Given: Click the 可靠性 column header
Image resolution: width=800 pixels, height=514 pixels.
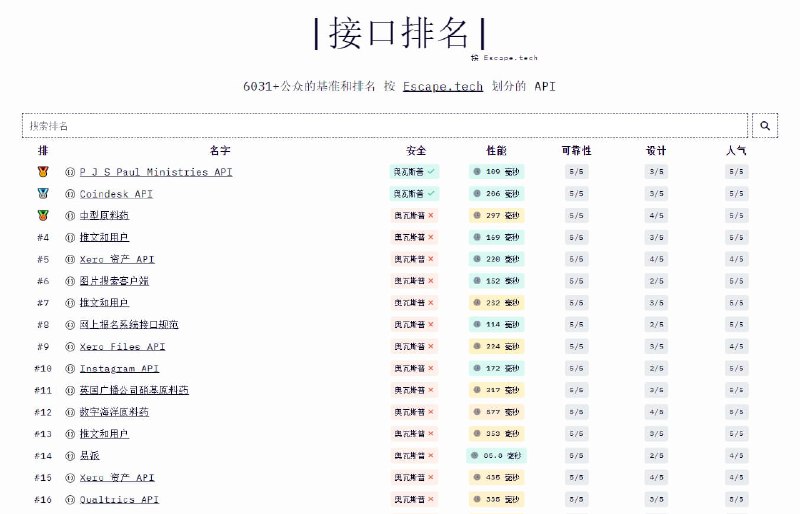Looking at the screenshot, I should pos(576,151).
